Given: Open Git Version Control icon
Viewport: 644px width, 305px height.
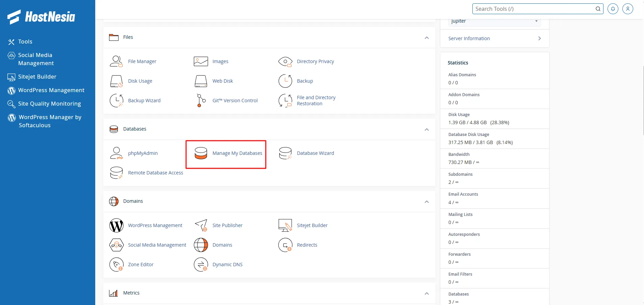Looking at the screenshot, I should point(201,101).
